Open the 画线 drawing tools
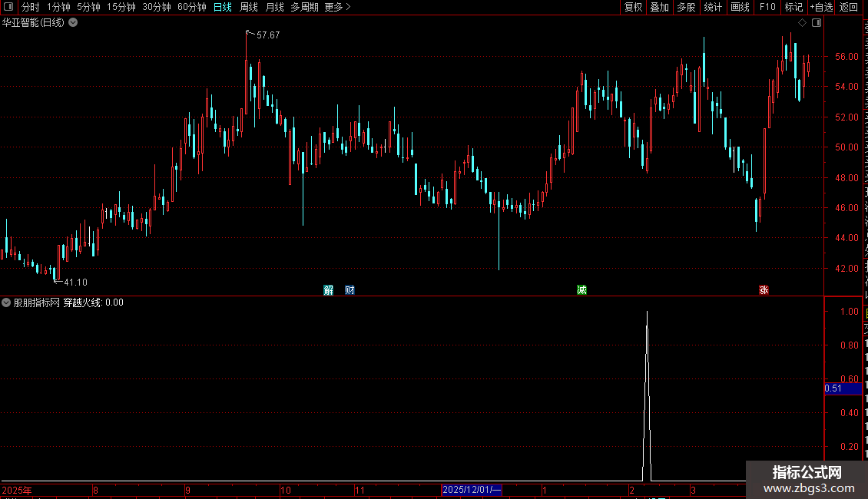The width and height of the screenshot is (868, 499). click(740, 7)
